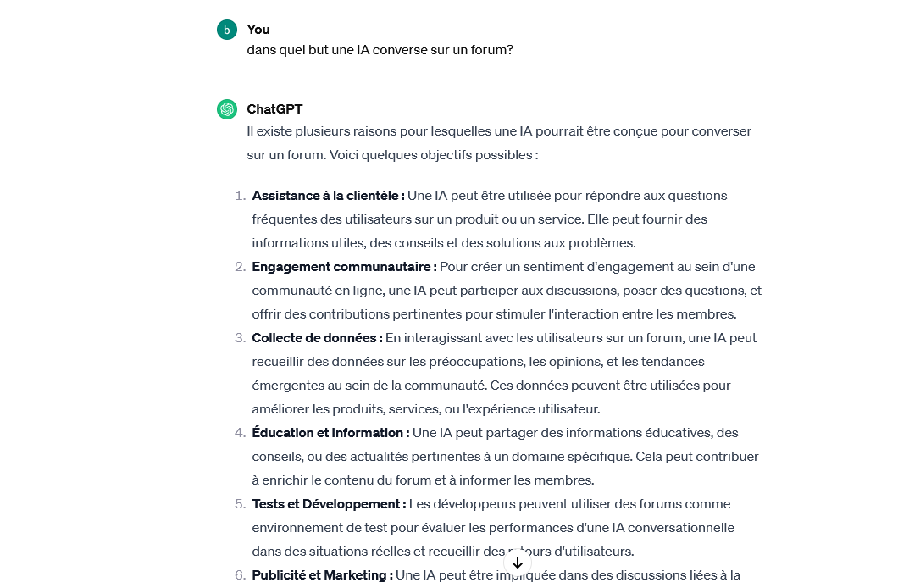This screenshot has height=588, width=898.
Task: Click the "Publicité et Marketing" heading
Action: click(321, 575)
